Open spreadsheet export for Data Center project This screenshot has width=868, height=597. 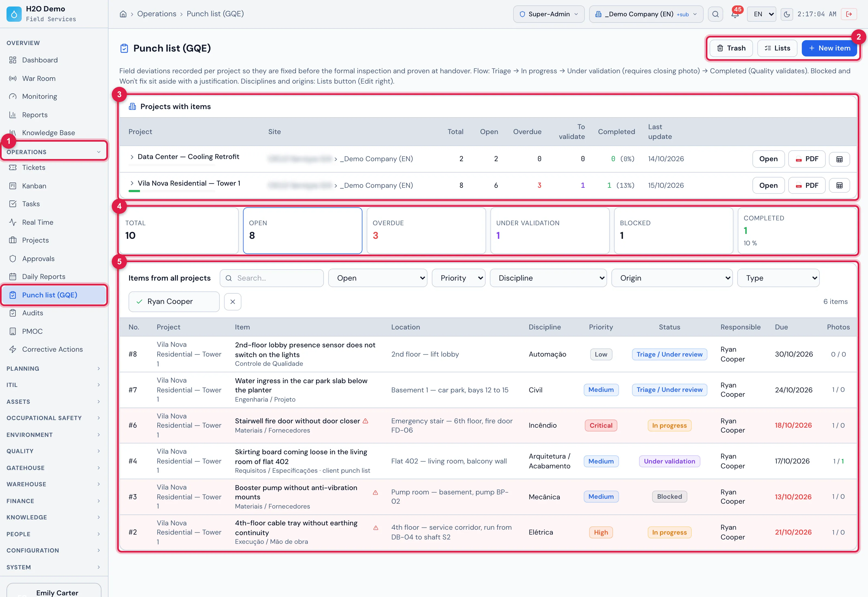click(839, 159)
